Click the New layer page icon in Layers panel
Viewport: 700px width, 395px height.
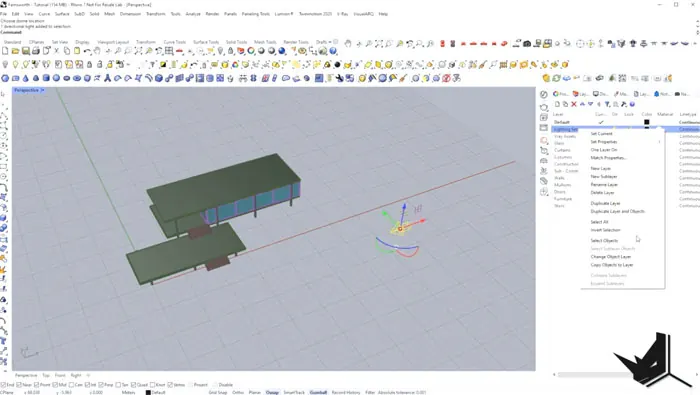[557, 104]
